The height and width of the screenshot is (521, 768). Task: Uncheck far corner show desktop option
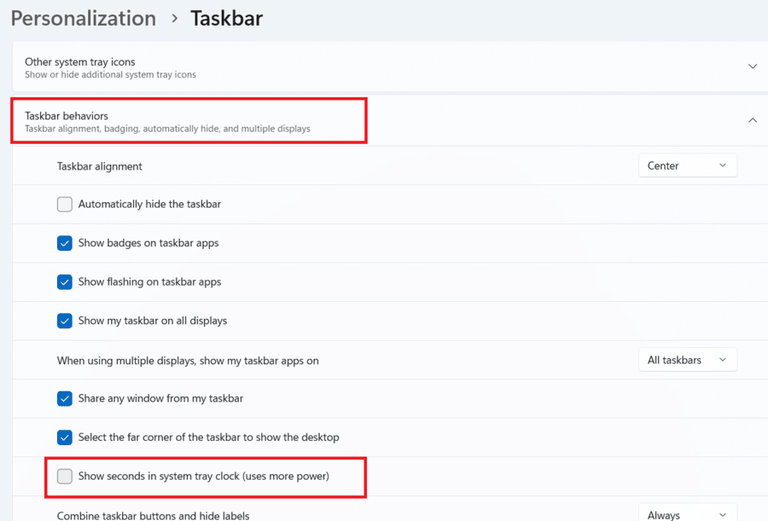65,437
